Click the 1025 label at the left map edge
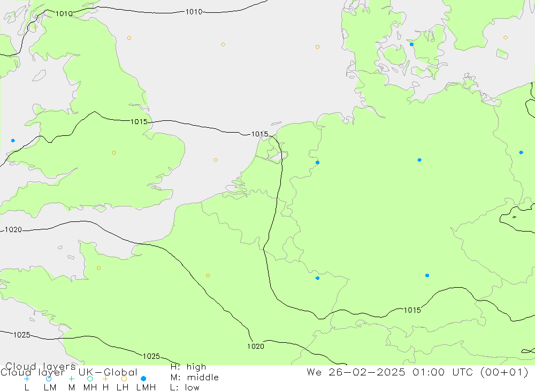 [22, 335]
